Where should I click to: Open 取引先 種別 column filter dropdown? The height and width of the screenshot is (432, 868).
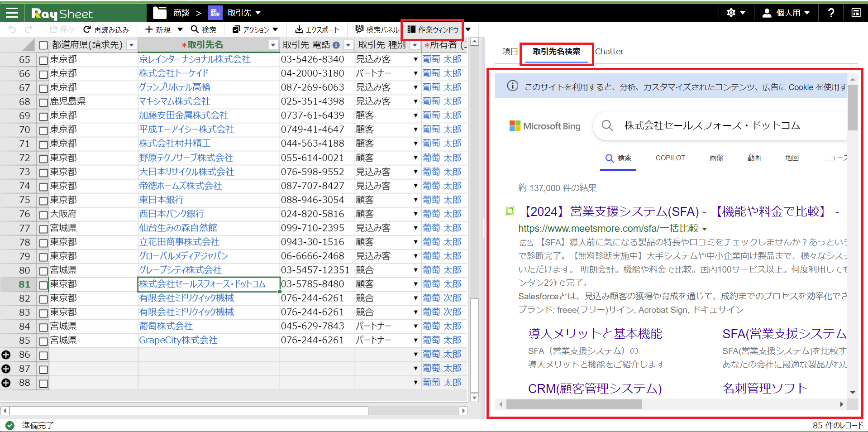pos(415,45)
